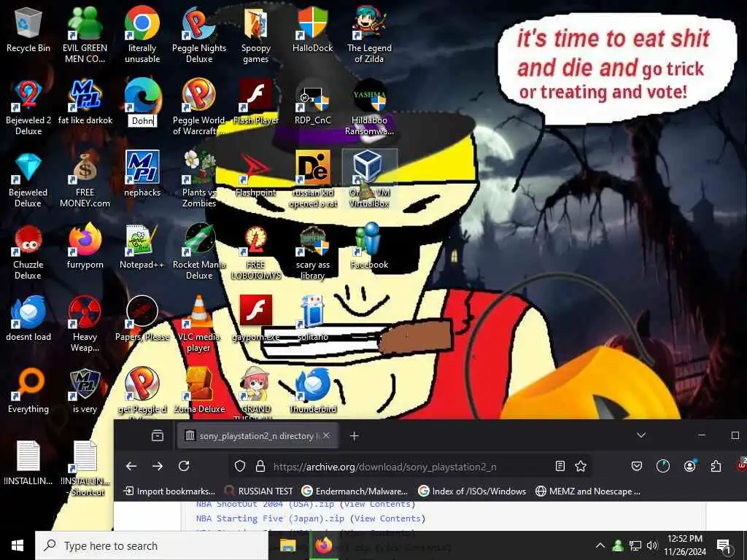Viewport: 747px width, 560px height.
Task: Bookmark this page with the star
Action: pyautogui.click(x=581, y=466)
